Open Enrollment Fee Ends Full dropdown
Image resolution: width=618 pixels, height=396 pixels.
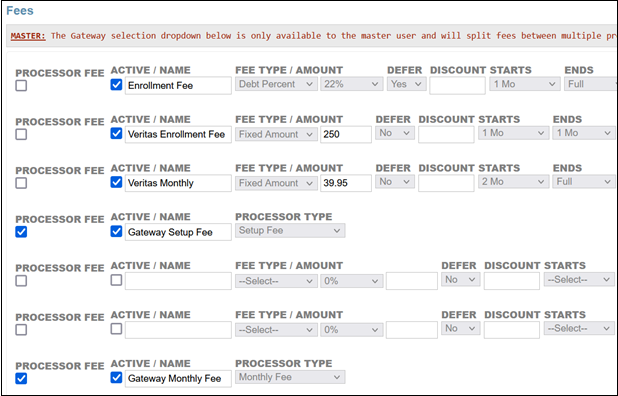coord(590,84)
